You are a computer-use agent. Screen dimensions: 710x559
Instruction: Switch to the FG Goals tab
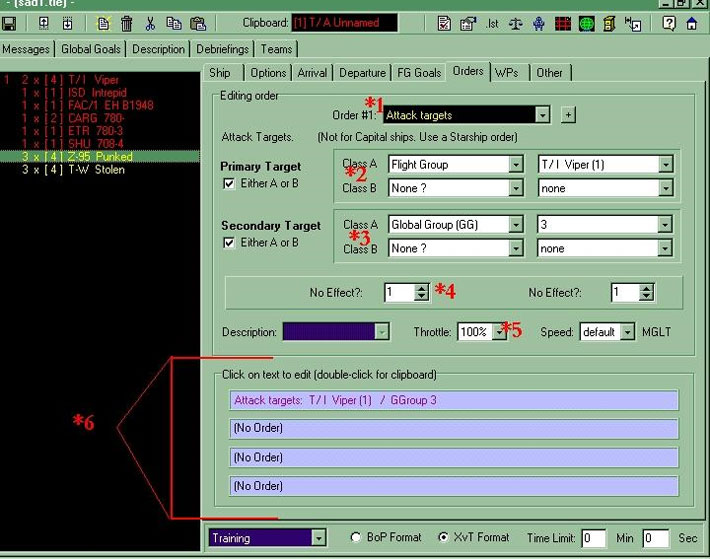419,73
